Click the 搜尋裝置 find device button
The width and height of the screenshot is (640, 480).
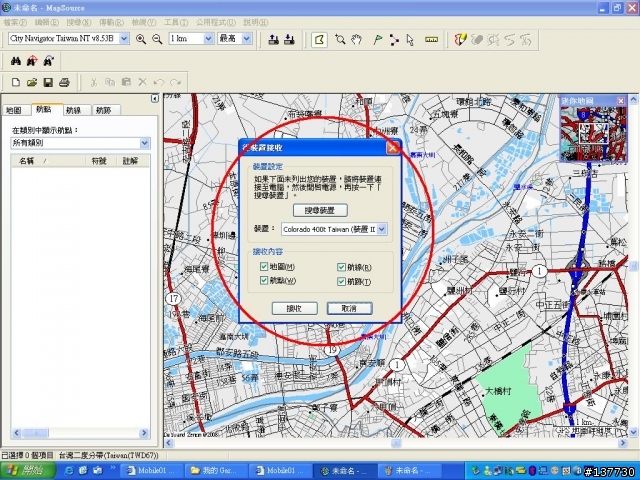click(x=320, y=211)
